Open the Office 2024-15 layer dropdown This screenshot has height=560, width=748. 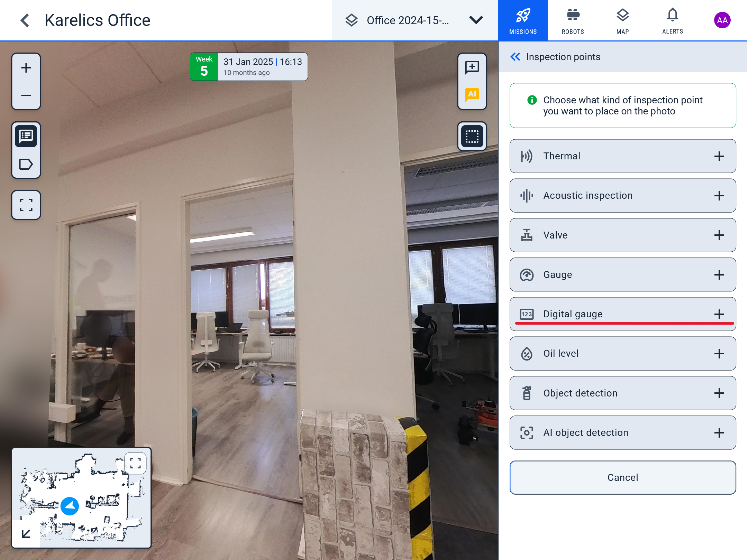tap(415, 20)
